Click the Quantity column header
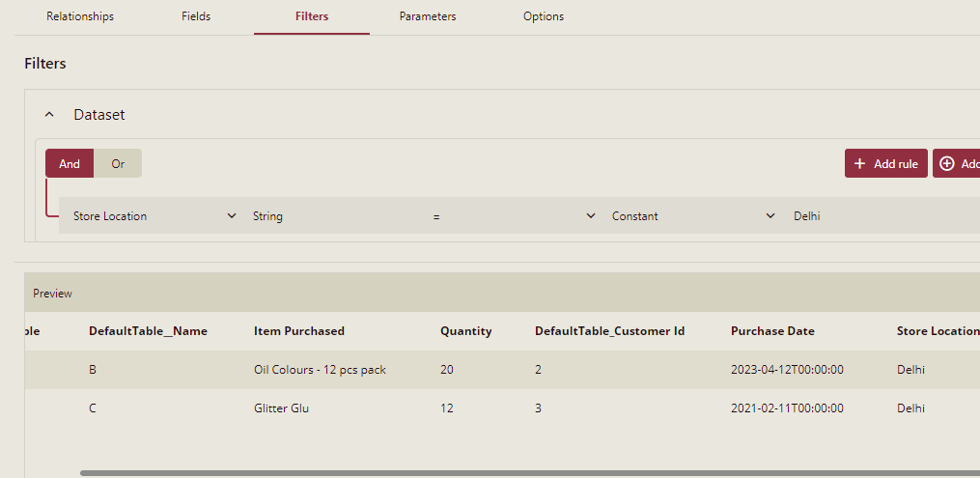Viewport: 980px width, 478px height. (x=466, y=331)
